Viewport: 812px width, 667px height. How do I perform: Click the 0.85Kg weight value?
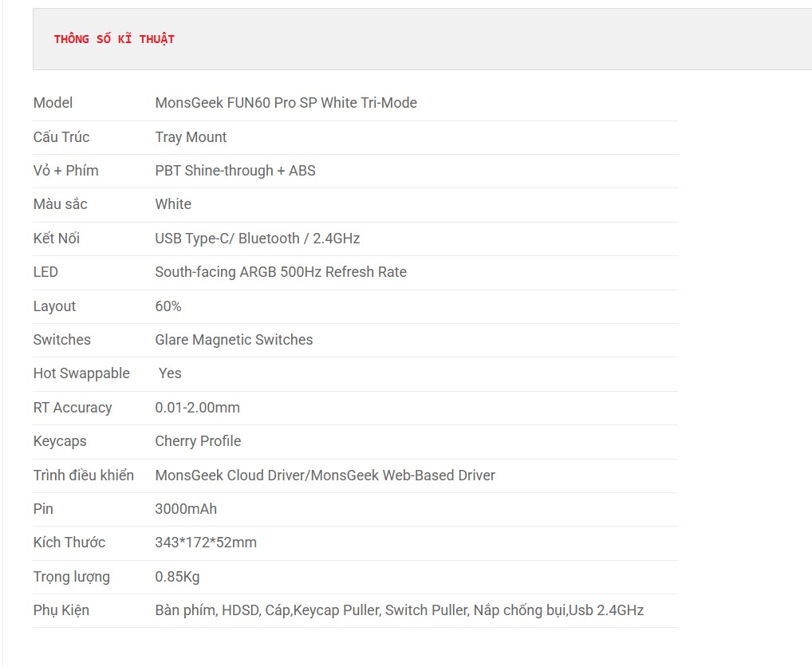pyautogui.click(x=177, y=577)
